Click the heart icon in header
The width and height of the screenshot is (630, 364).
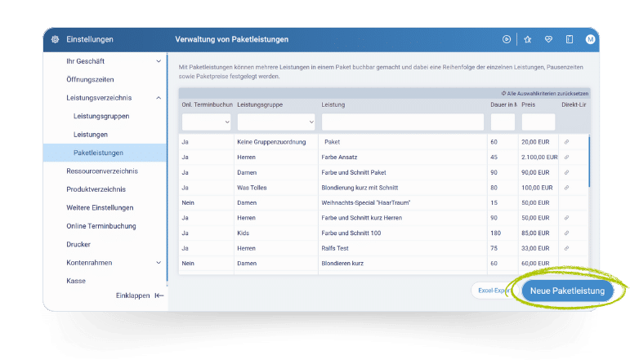click(548, 39)
